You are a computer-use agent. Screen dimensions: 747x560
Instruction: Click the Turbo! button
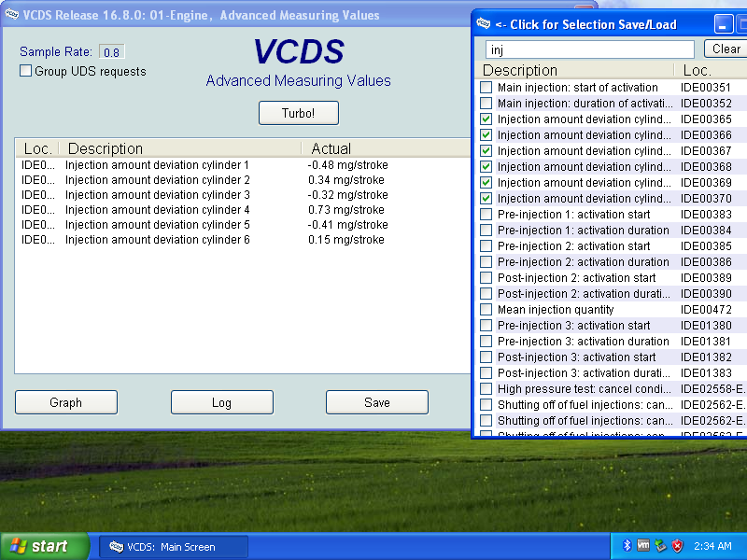click(x=298, y=113)
